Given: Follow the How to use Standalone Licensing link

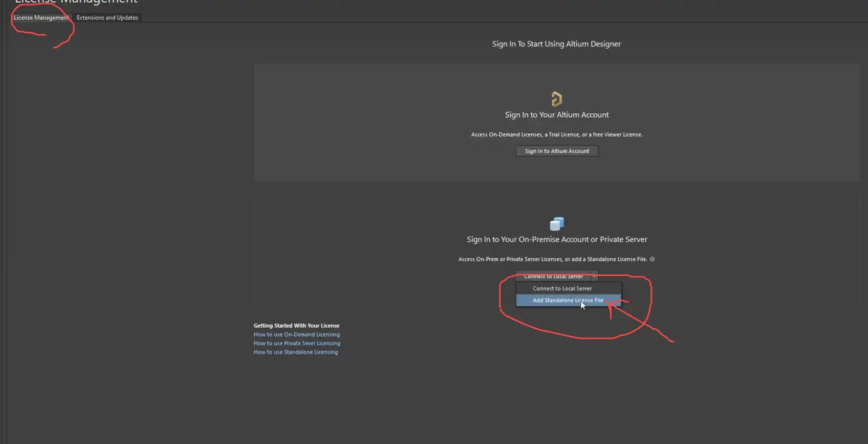Looking at the screenshot, I should (295, 352).
